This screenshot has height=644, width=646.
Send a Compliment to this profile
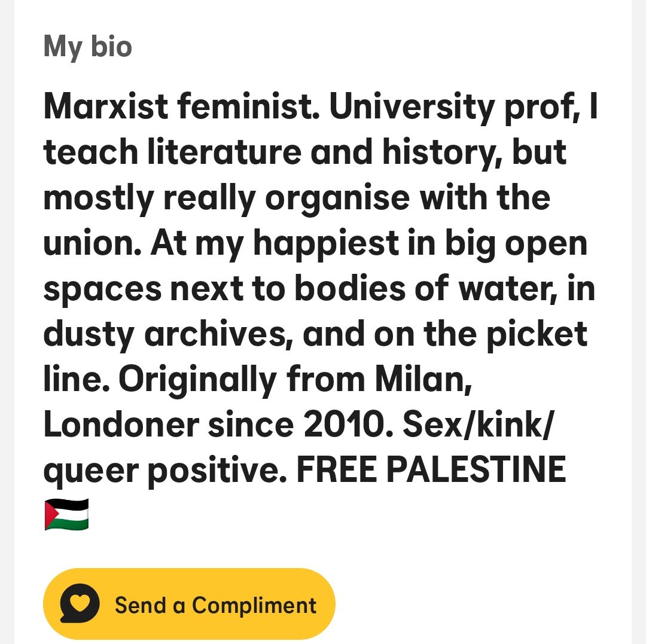point(189,604)
